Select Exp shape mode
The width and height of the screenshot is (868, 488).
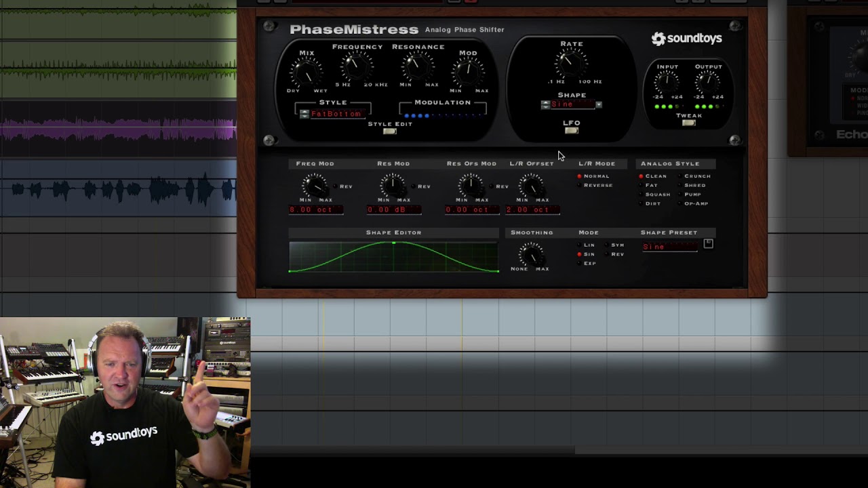[x=587, y=263]
